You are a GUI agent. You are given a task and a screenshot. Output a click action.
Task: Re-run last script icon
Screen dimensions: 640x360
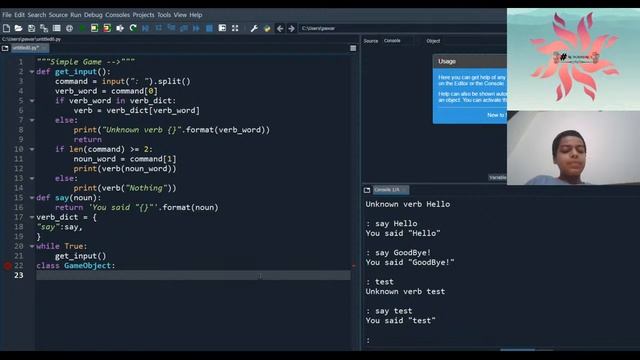(x=133, y=28)
